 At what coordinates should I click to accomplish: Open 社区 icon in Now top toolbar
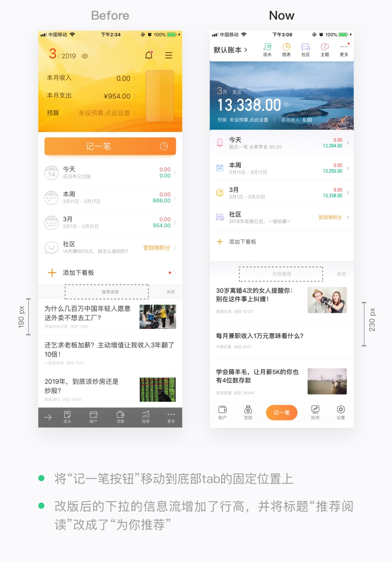305,50
